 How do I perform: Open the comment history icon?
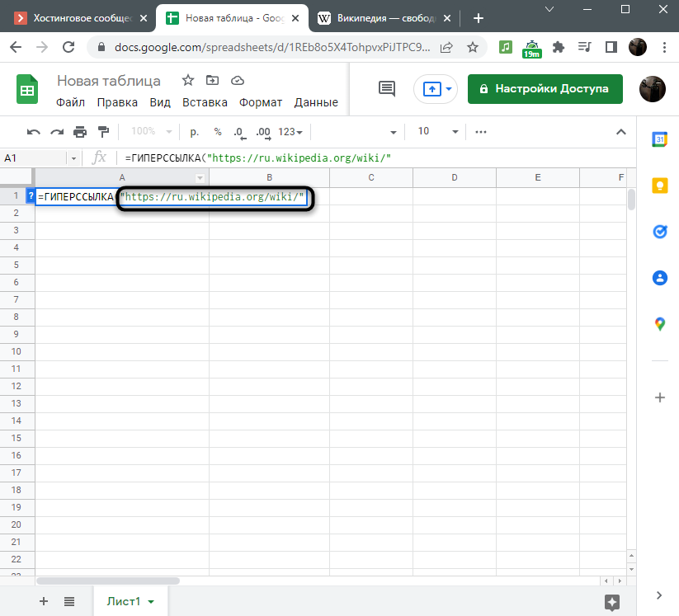pyautogui.click(x=386, y=89)
